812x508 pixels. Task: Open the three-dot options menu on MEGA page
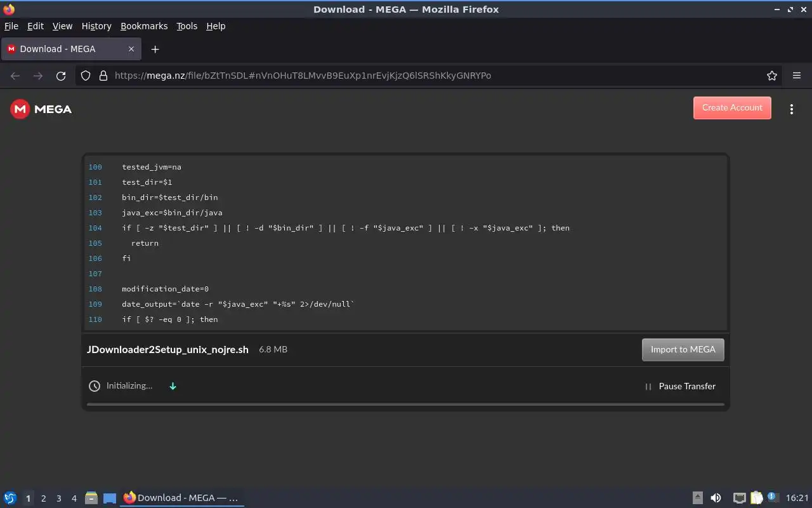(791, 109)
